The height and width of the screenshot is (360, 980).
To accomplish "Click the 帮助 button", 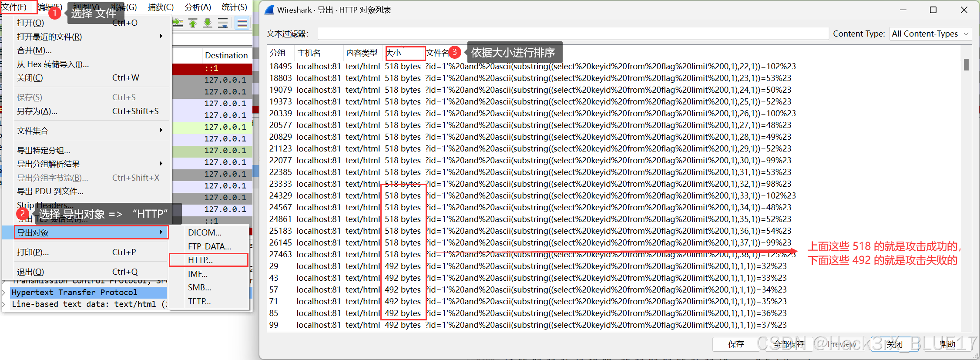I will 947,344.
